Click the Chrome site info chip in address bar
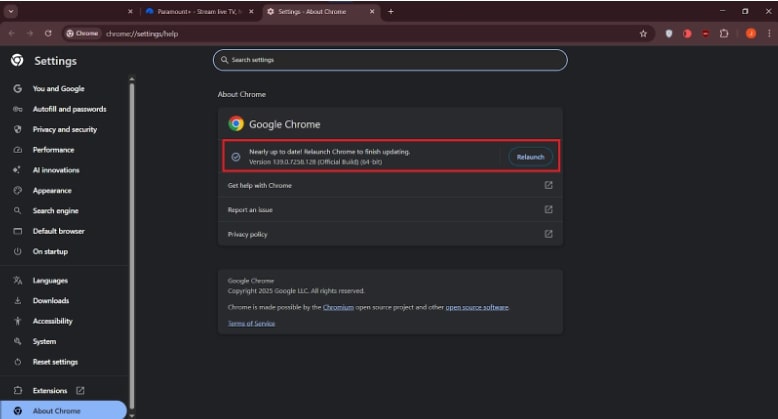 pos(83,33)
